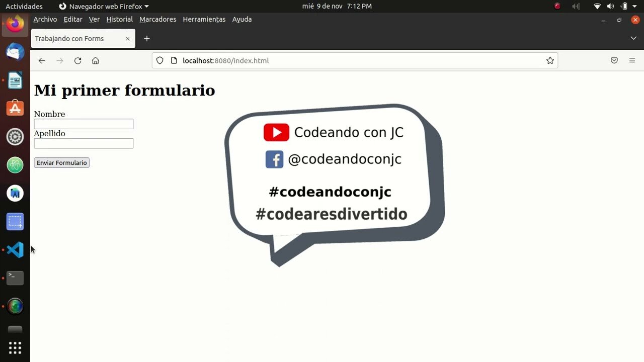Open system Settings gear in dock
Viewport: 644px width, 362px height.
click(15, 137)
